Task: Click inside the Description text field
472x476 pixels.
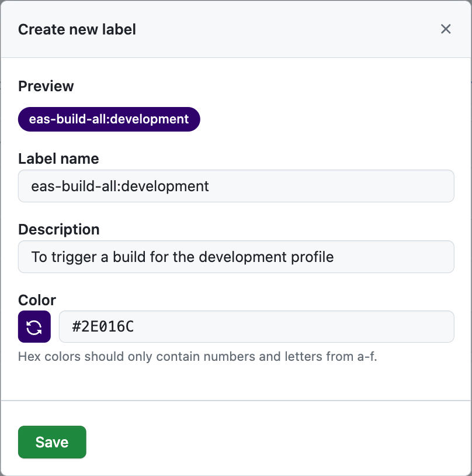Action: 235,257
